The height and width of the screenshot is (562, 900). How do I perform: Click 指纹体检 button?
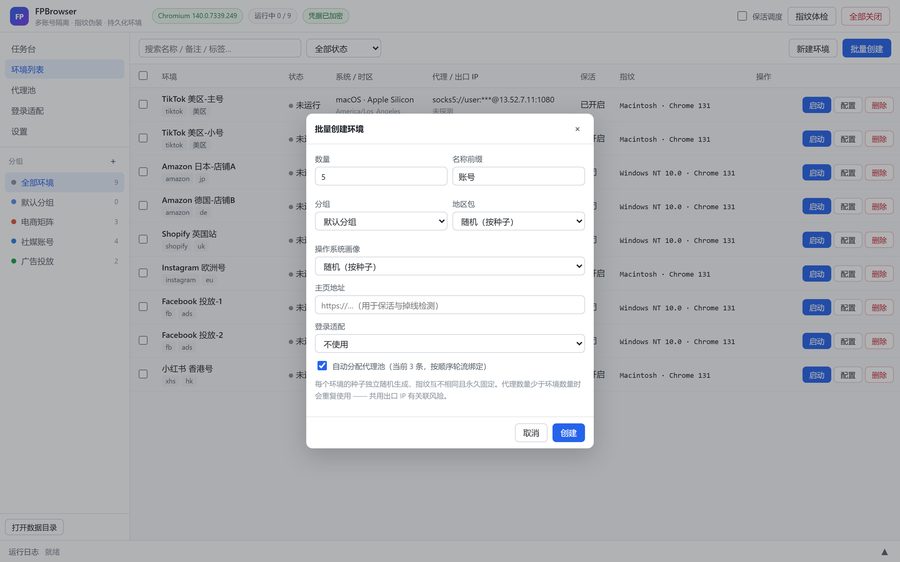(812, 16)
